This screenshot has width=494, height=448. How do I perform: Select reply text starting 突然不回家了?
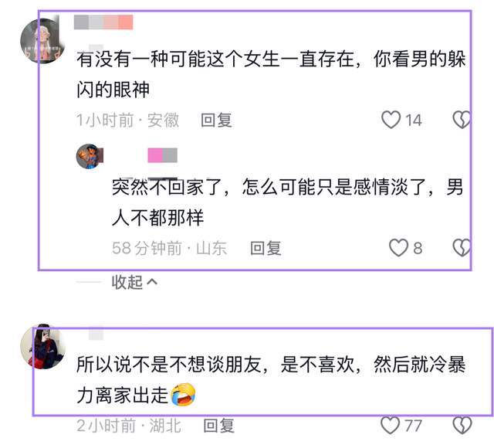(287, 202)
